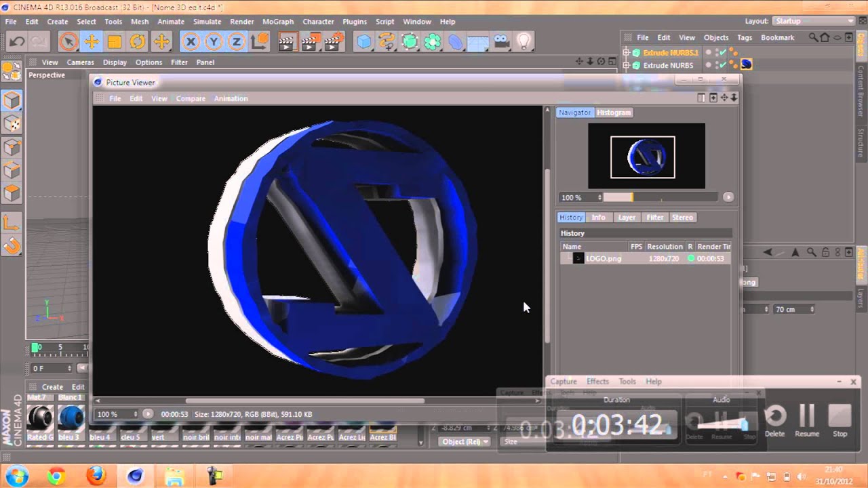Open the Edit Render Settings icon
The image size is (868, 488).
pos(333,42)
